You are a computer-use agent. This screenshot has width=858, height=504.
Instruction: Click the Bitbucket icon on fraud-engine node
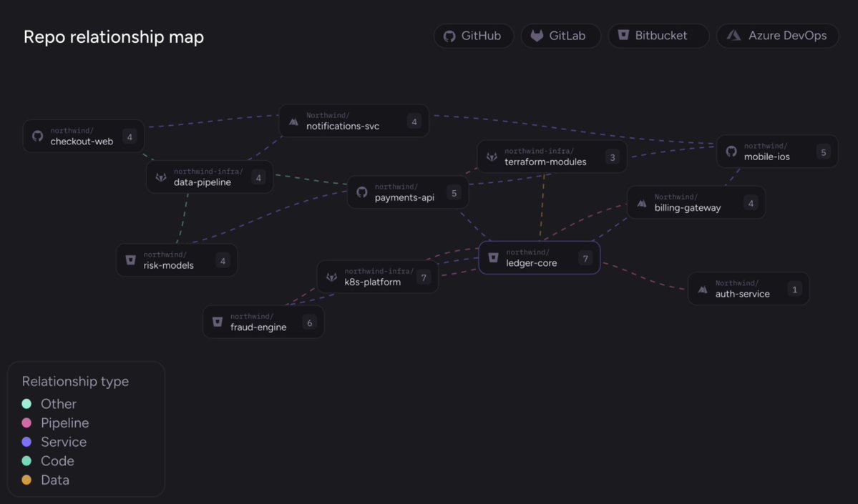[218, 322]
